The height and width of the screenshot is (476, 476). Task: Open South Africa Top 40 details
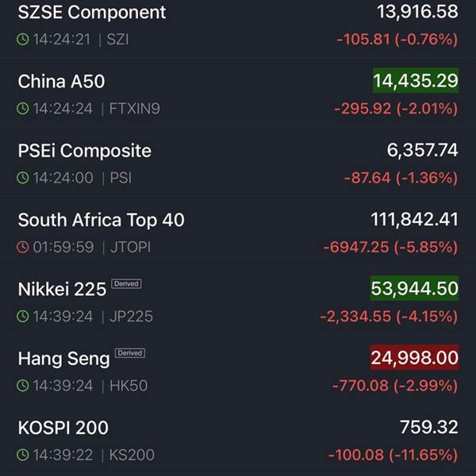(x=238, y=233)
